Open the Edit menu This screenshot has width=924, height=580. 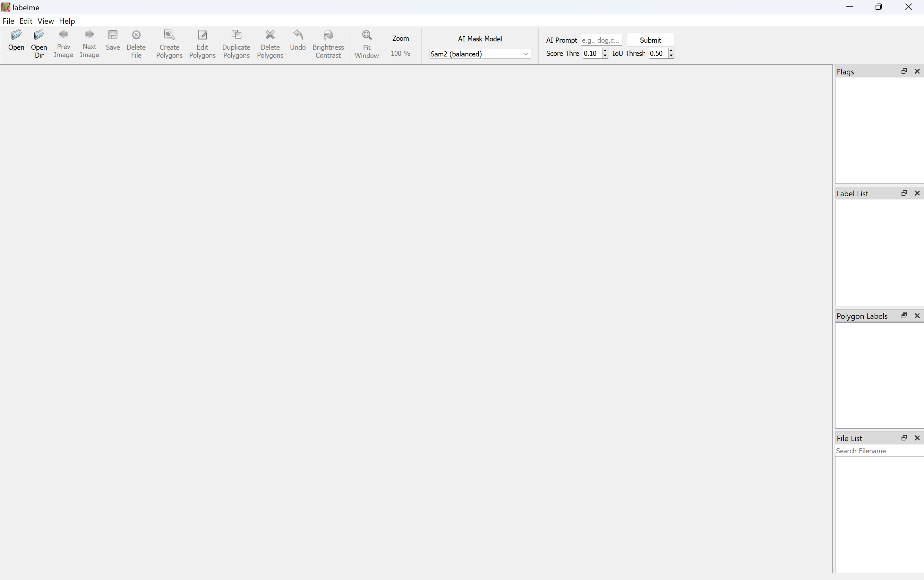(x=26, y=21)
